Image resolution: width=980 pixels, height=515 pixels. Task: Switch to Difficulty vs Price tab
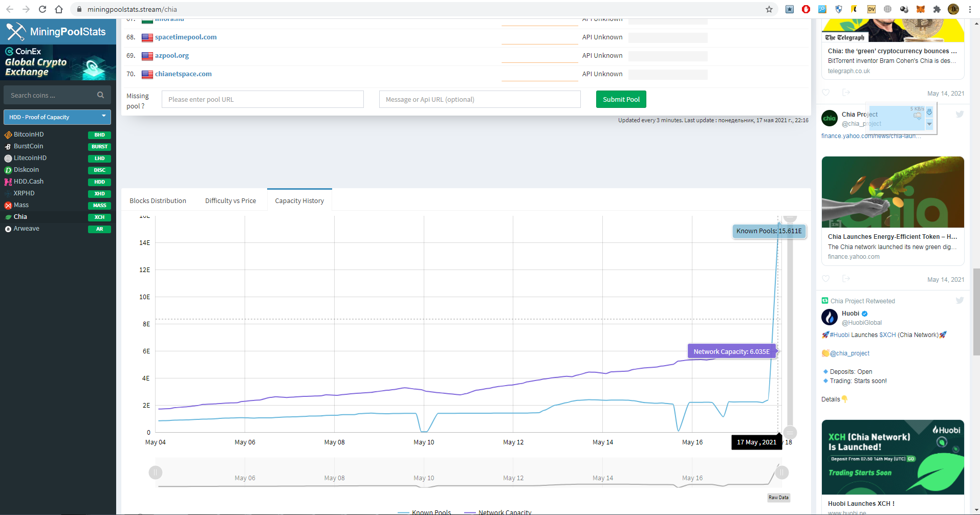point(231,201)
